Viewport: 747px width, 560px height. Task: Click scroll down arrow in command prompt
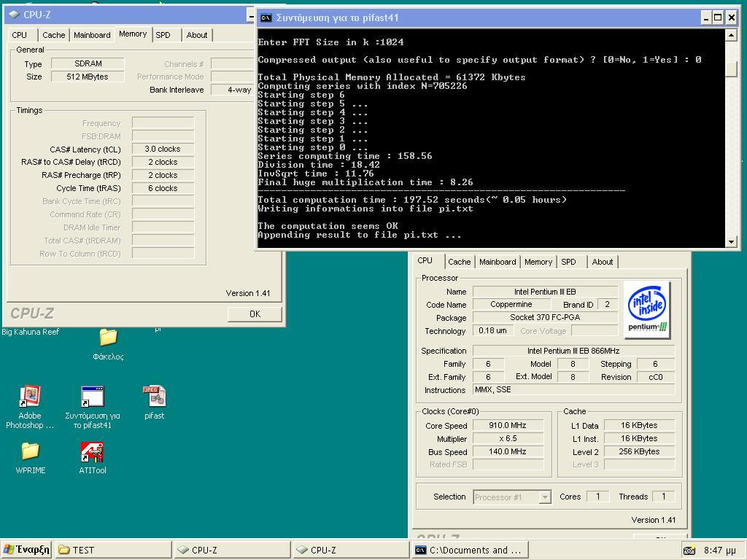(731, 242)
